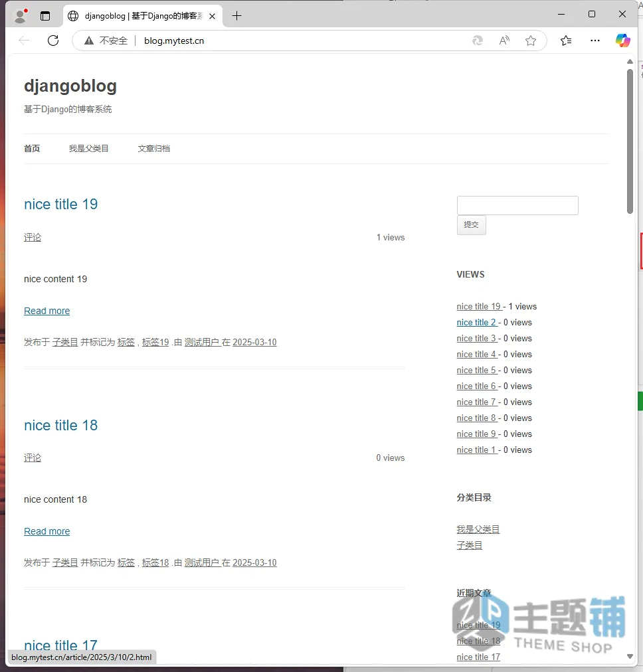The height and width of the screenshot is (672, 643).
Task: Click 0 views count on nice title 18
Action: [x=391, y=458]
